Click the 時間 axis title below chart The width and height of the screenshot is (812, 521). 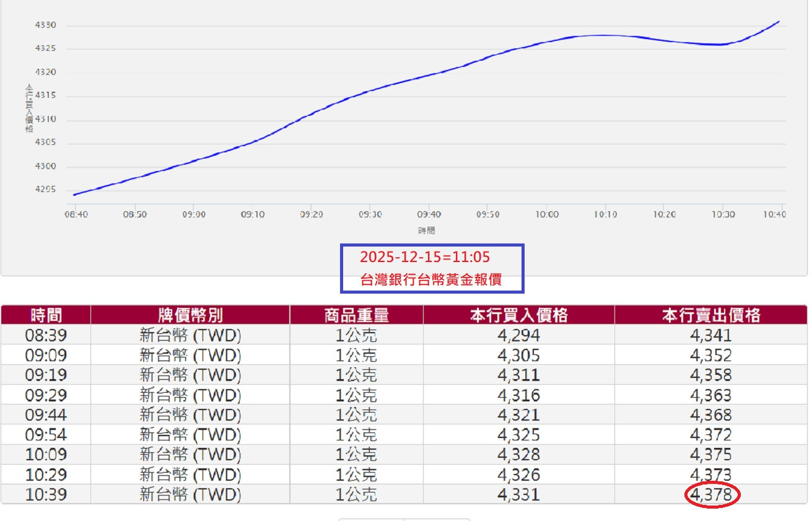426,230
